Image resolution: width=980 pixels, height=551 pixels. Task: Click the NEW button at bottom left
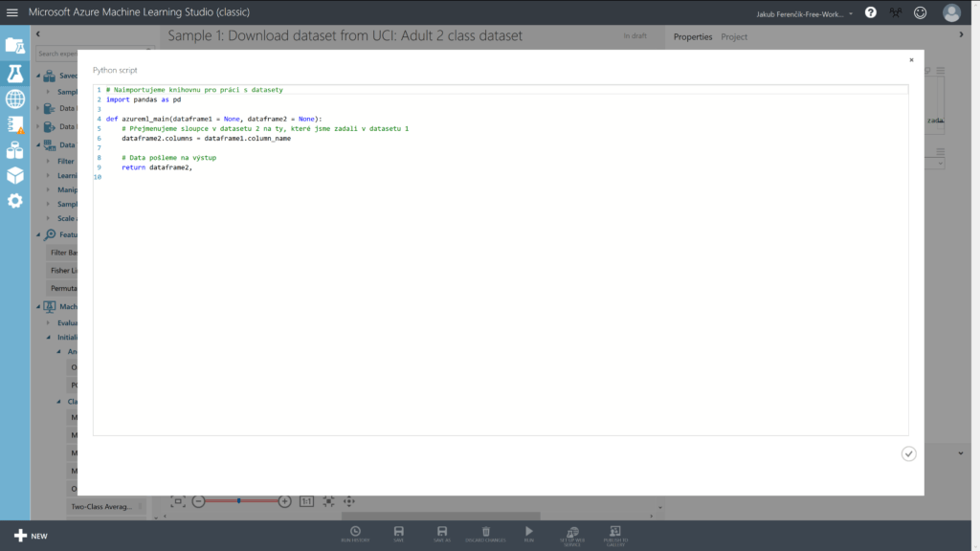[x=30, y=536]
